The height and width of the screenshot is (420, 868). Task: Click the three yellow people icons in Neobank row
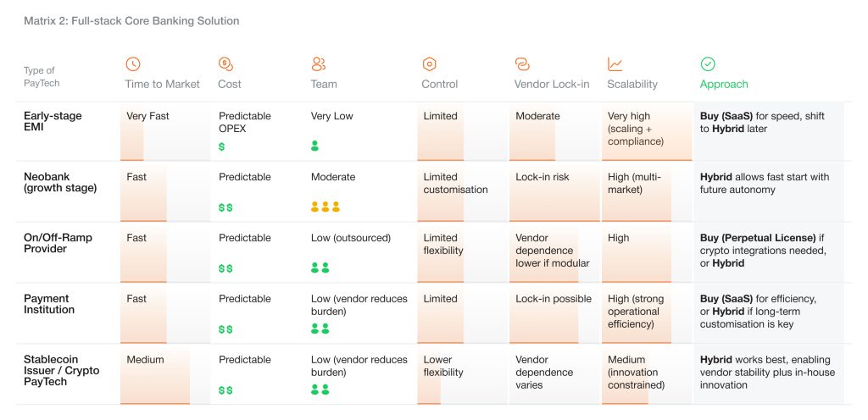(x=325, y=207)
